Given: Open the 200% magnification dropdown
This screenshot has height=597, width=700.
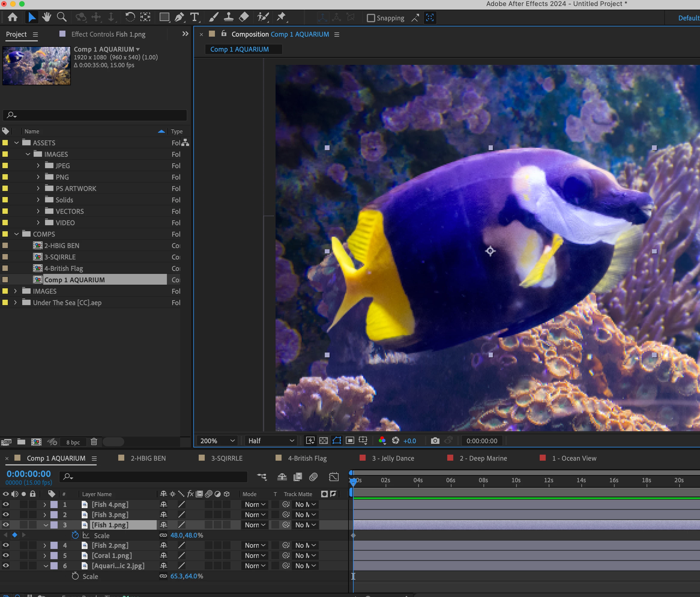Looking at the screenshot, I should tap(217, 441).
